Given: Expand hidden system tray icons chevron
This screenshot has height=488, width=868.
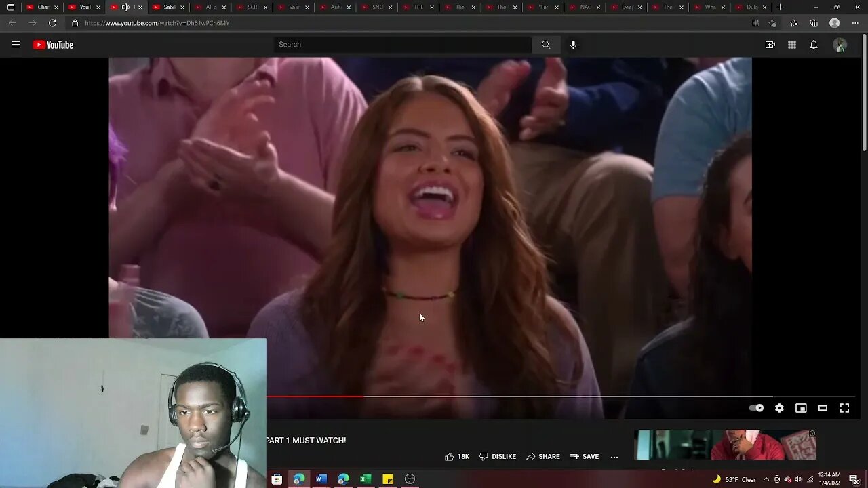Looking at the screenshot, I should point(766,479).
